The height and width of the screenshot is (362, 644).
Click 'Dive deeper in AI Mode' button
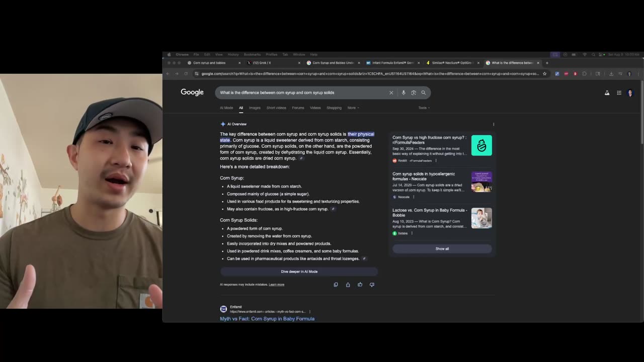tap(299, 271)
